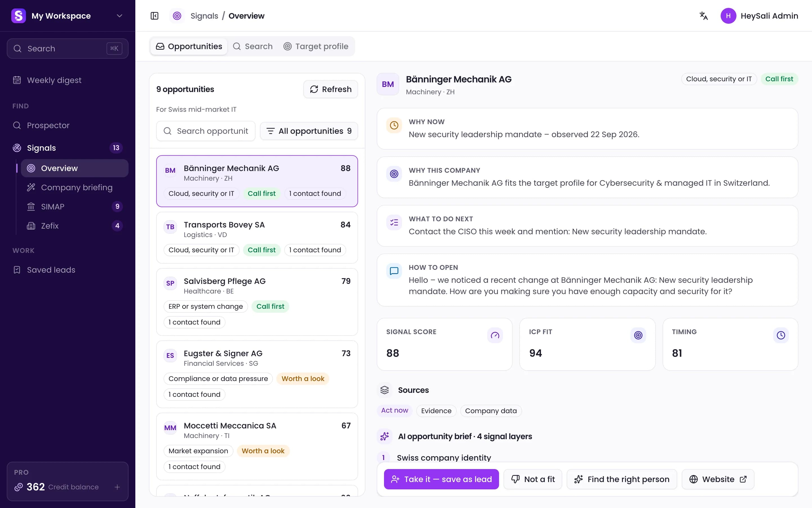Select the Company data sources filter
812x508 pixels.
491,411
